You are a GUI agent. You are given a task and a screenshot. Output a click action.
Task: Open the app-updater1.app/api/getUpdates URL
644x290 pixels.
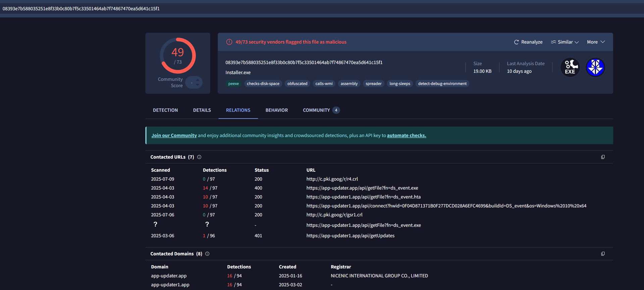[351, 236]
